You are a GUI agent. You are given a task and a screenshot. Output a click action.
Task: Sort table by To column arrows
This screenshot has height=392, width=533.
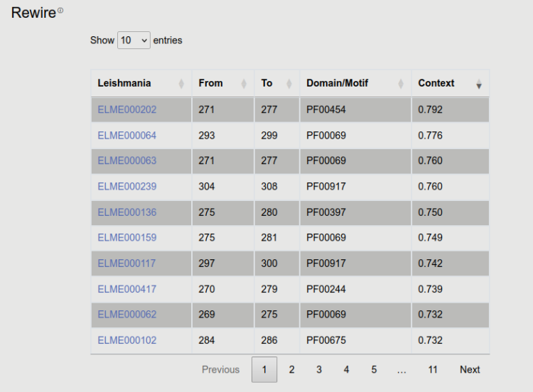coord(290,84)
